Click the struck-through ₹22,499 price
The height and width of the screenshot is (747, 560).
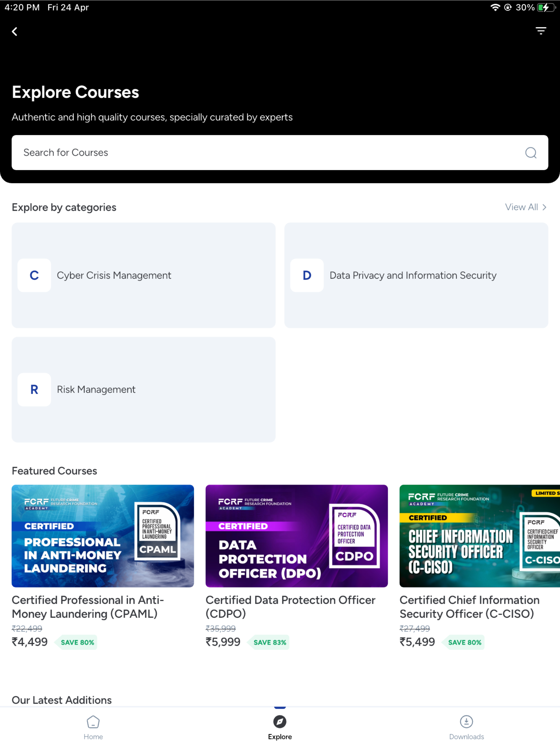(x=27, y=628)
